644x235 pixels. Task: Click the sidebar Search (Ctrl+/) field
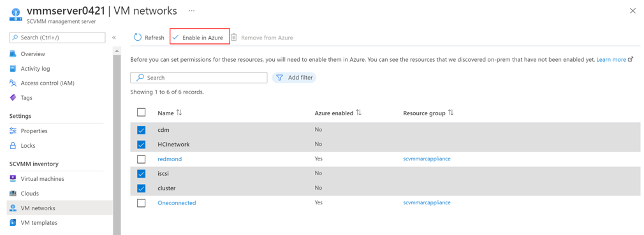coord(57,38)
